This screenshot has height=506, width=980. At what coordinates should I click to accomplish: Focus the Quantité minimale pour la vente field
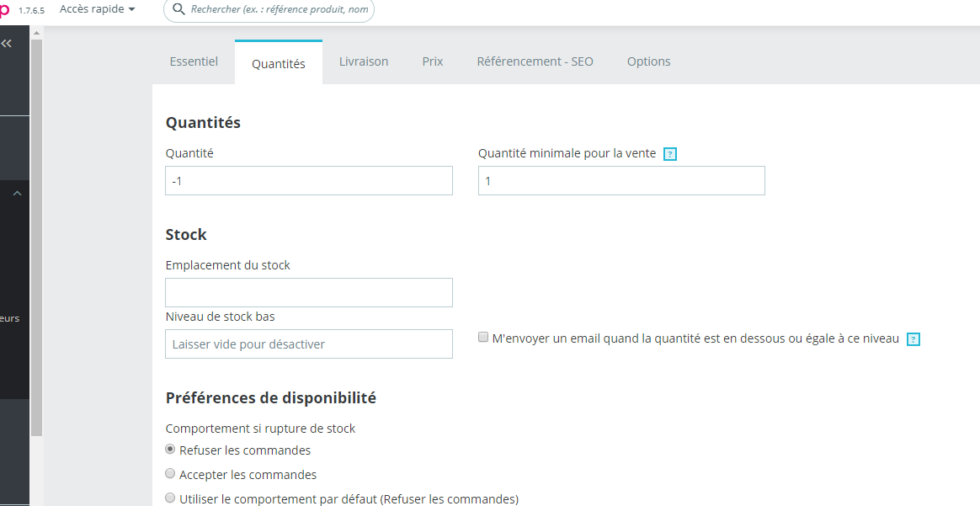[621, 180]
